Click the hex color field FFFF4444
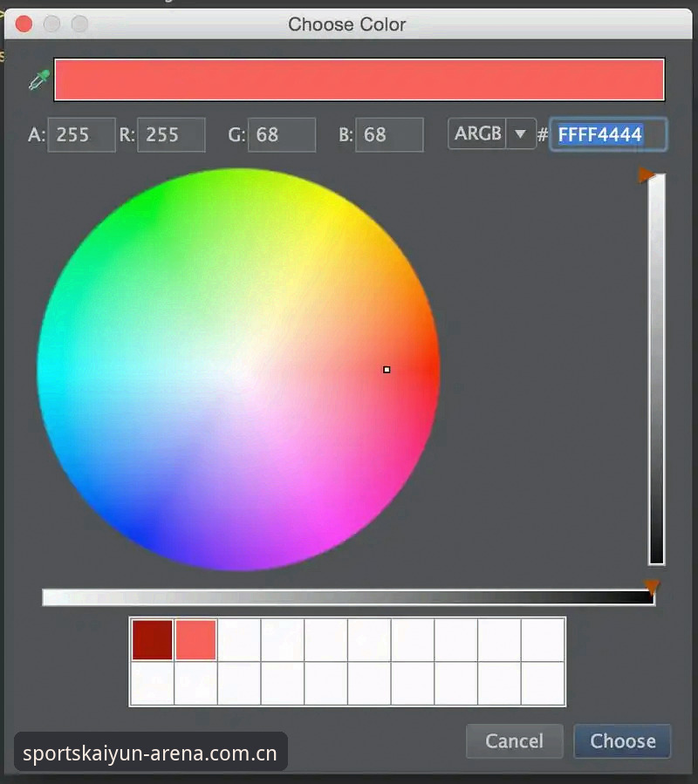This screenshot has width=698, height=784. tap(608, 134)
